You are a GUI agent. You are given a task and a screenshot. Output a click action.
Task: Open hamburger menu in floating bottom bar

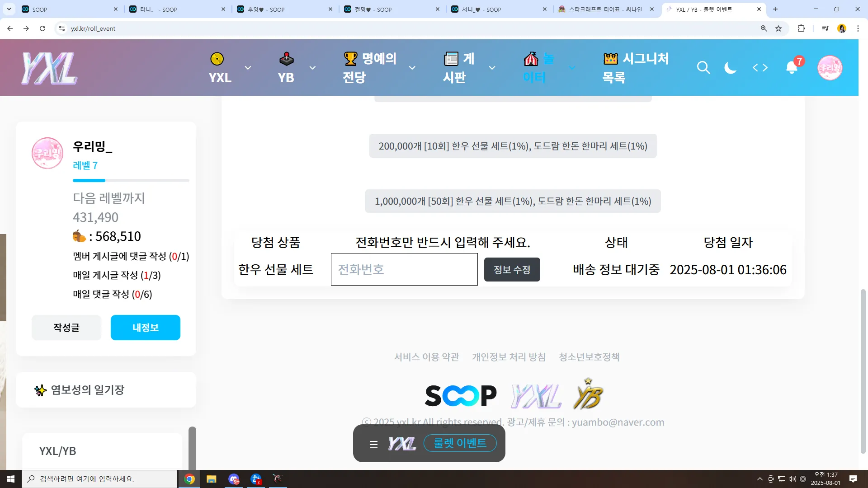[x=373, y=444]
